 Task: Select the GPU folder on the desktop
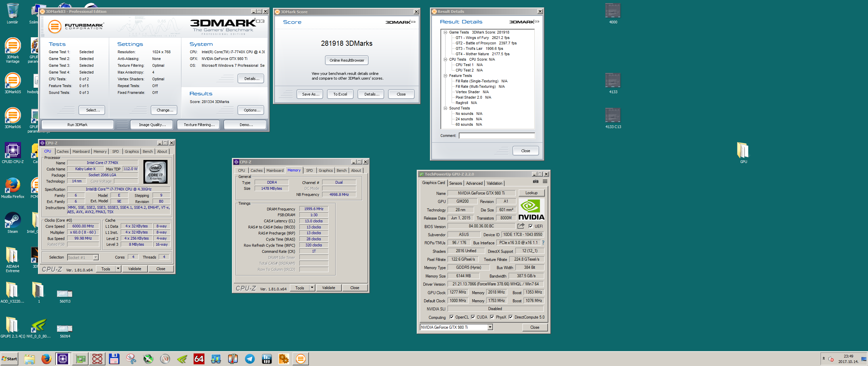pyautogui.click(x=743, y=153)
